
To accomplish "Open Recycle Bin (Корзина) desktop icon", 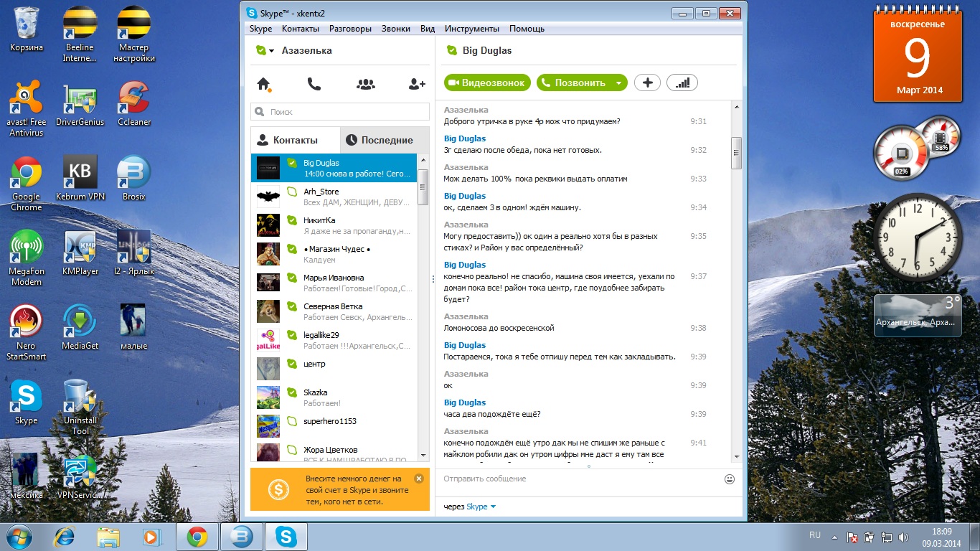I will click(x=26, y=29).
